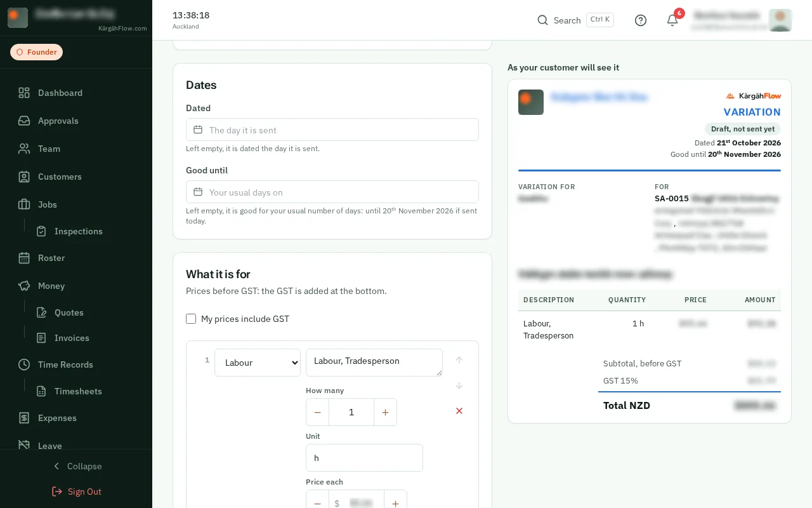Open the user profile avatar menu
Viewport: 812px width, 508px height.
tap(780, 20)
